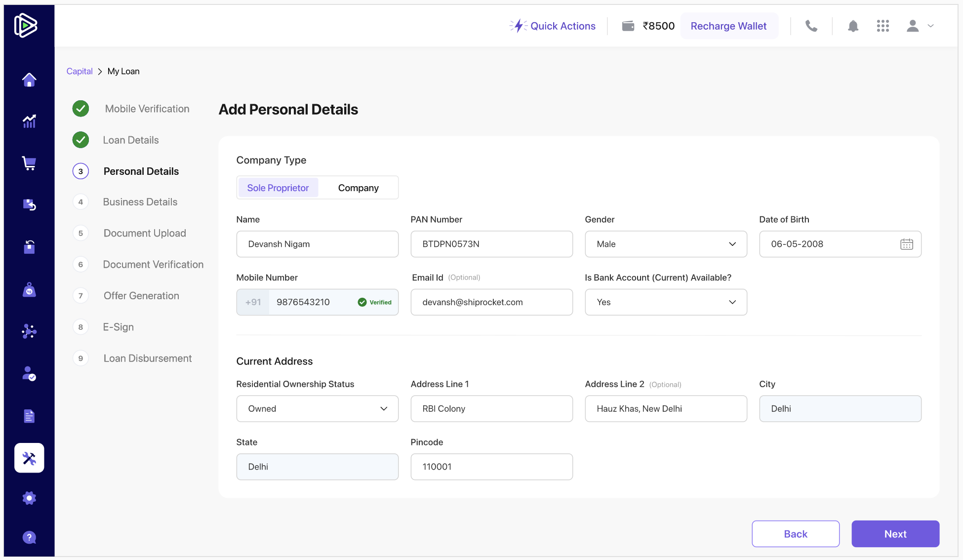Expand the Gender dropdown
Viewport: 963px width, 560px height.
tap(665, 244)
